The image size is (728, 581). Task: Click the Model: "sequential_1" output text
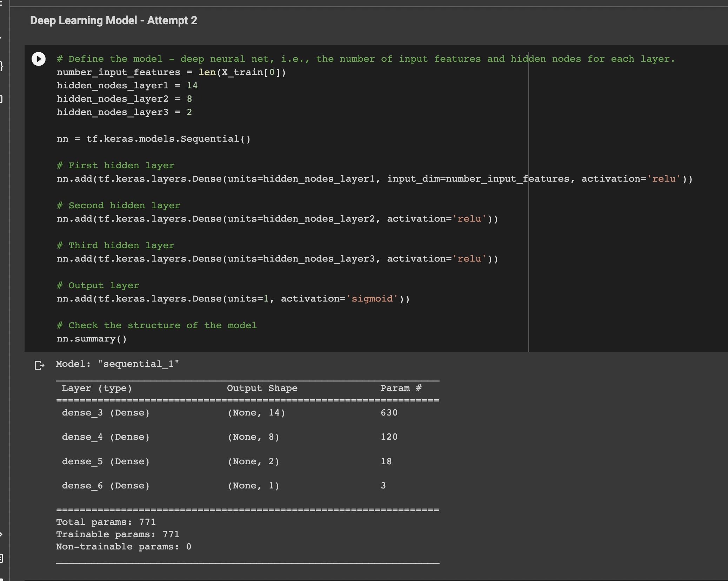coord(118,364)
